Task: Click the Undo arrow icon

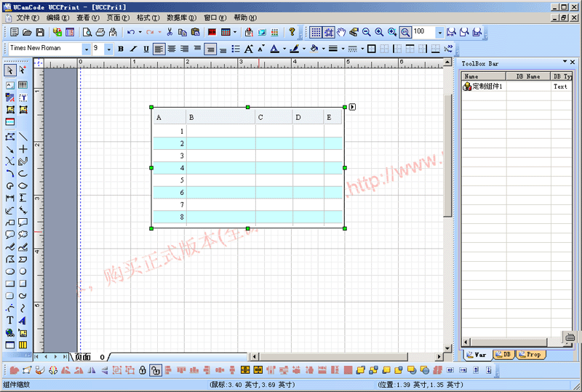Action: pos(130,33)
